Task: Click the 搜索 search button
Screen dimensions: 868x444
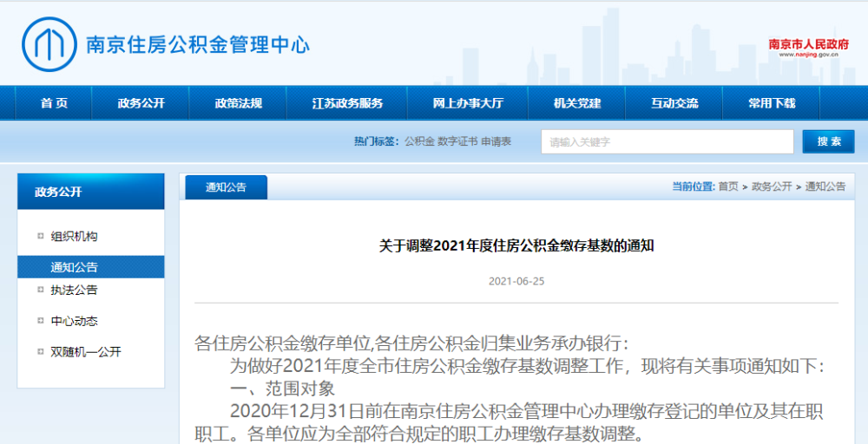Action: tap(829, 141)
